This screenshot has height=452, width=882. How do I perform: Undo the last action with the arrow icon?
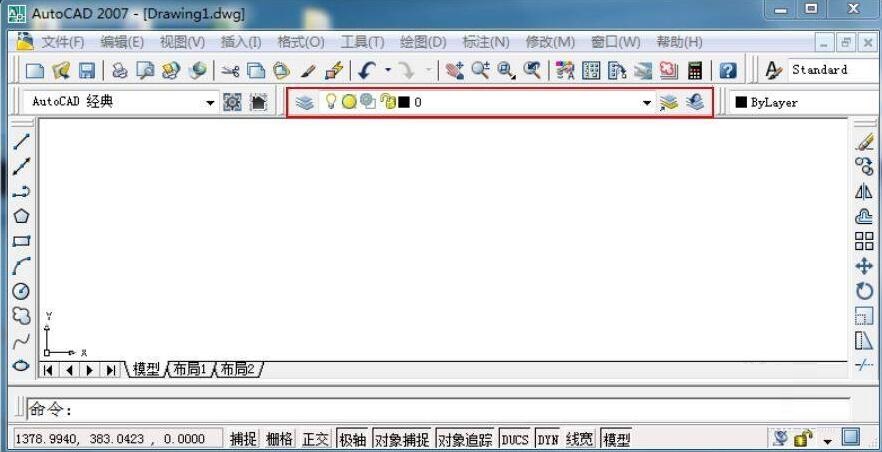367,70
